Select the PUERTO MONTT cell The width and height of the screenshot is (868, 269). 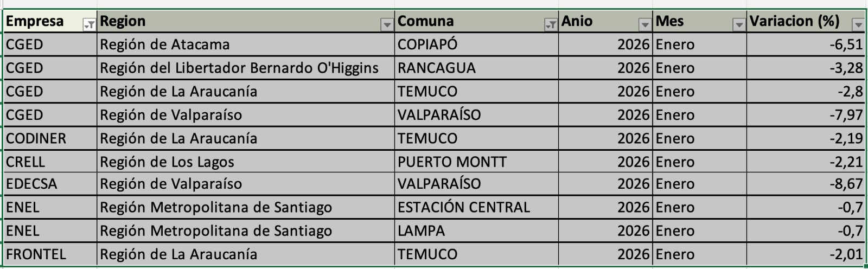(x=452, y=162)
